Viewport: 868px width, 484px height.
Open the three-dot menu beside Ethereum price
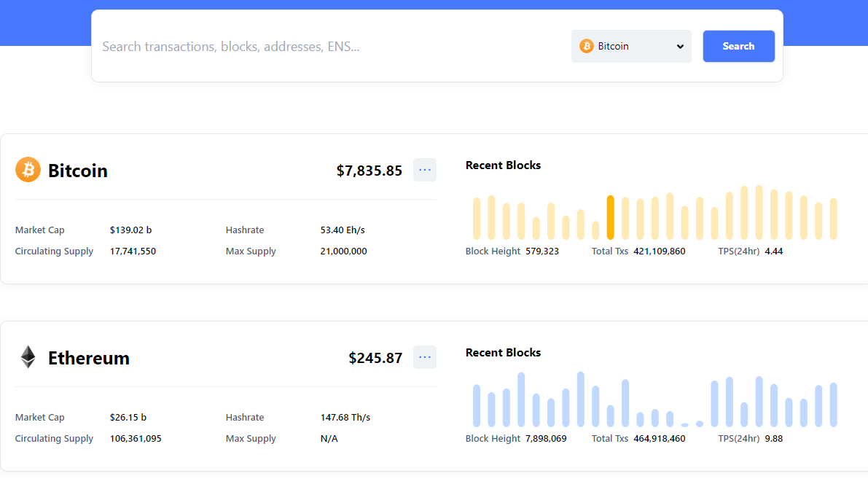tap(425, 357)
